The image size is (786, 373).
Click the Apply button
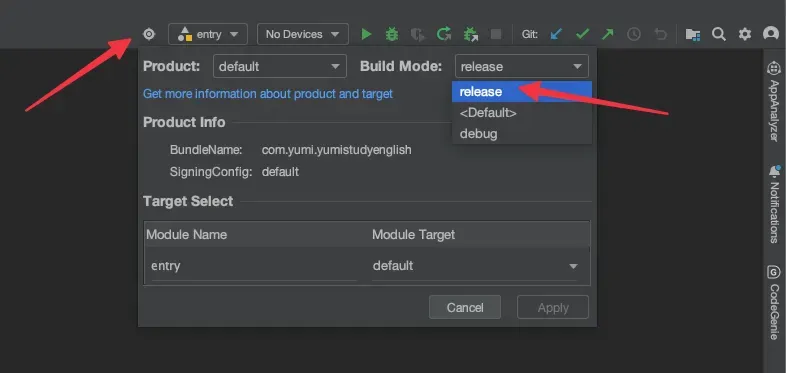coord(553,307)
